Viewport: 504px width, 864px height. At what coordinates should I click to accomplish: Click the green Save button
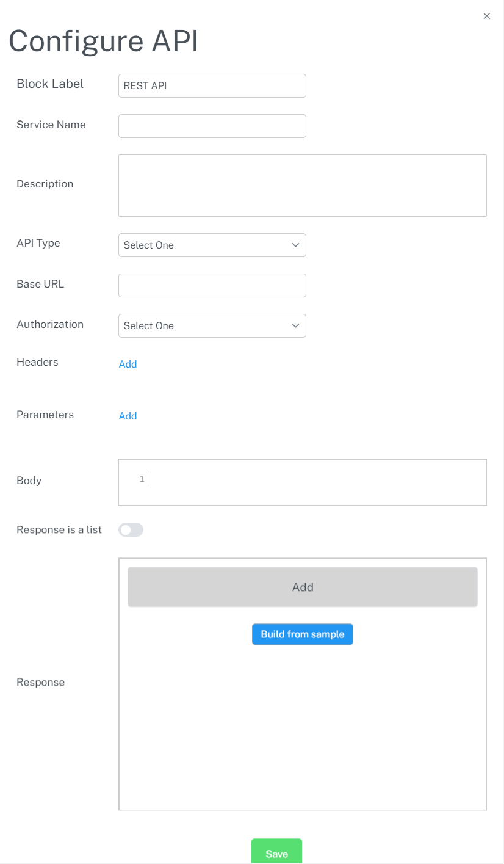[x=276, y=853]
